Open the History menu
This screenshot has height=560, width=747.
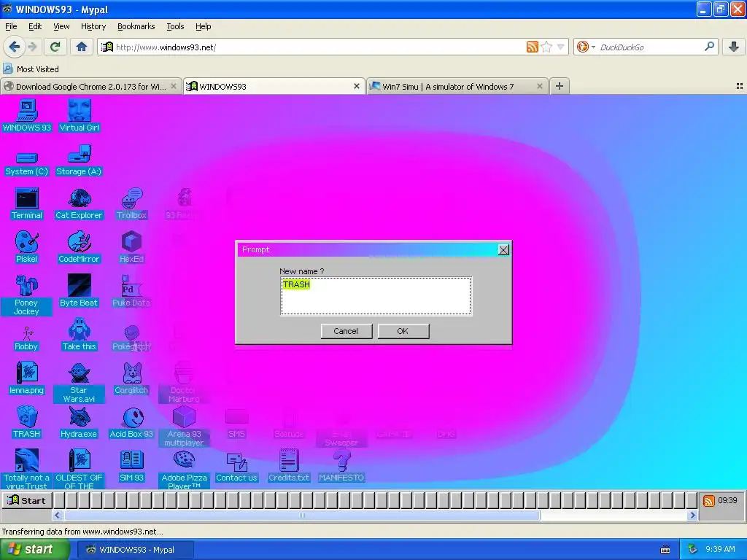pos(93,26)
